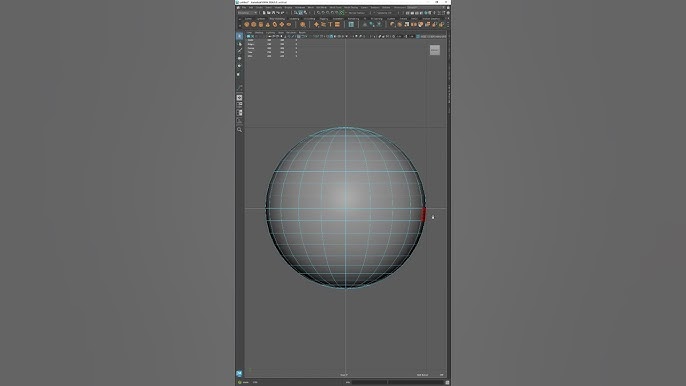Open the viewport Panels menu

[x=302, y=33]
